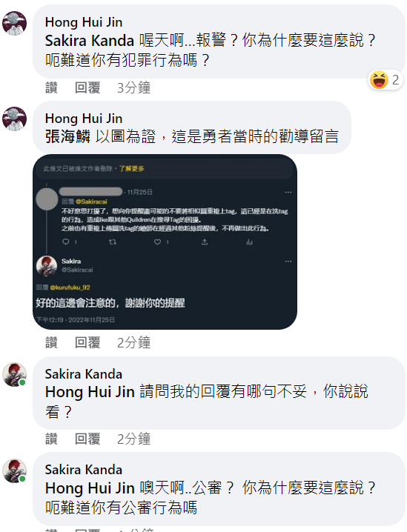The height and width of the screenshot is (532, 407).
Task: Open the Sakira Kanda author name on last comment
Action: 84,470
